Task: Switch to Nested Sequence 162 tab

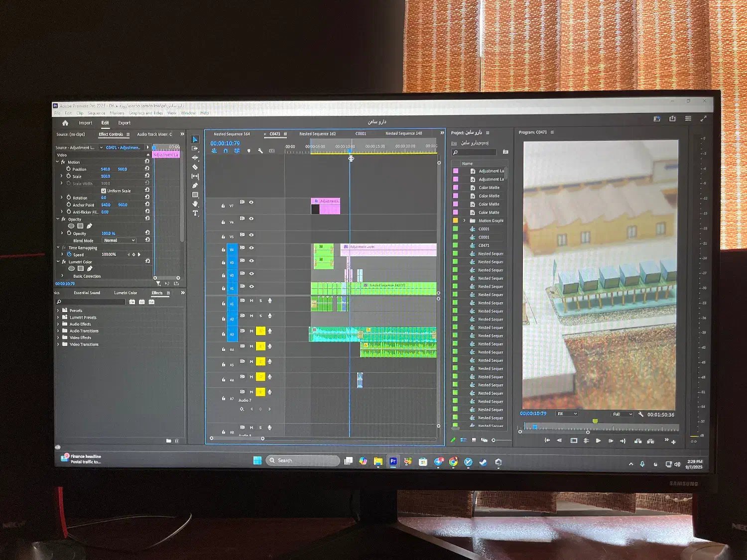Action: click(317, 134)
